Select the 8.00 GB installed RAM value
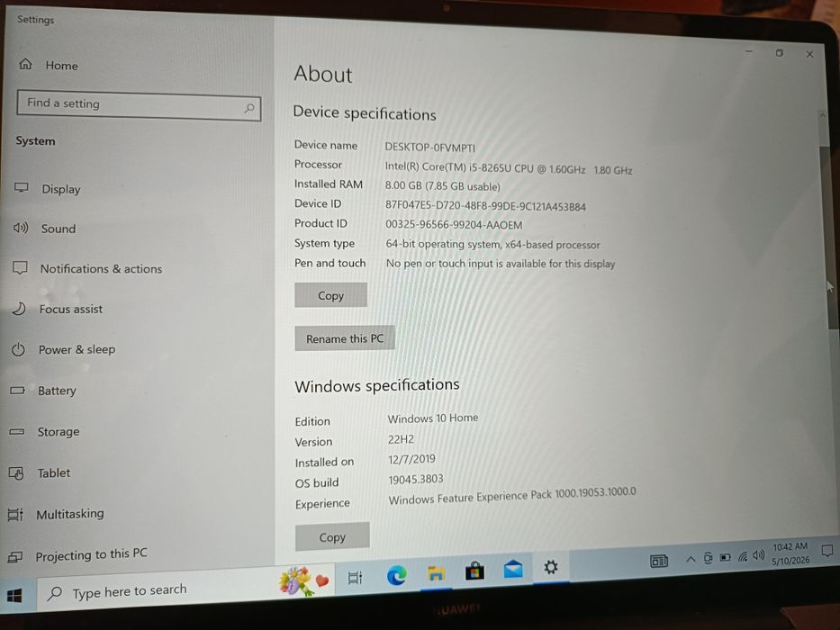840x630 pixels. (x=442, y=186)
